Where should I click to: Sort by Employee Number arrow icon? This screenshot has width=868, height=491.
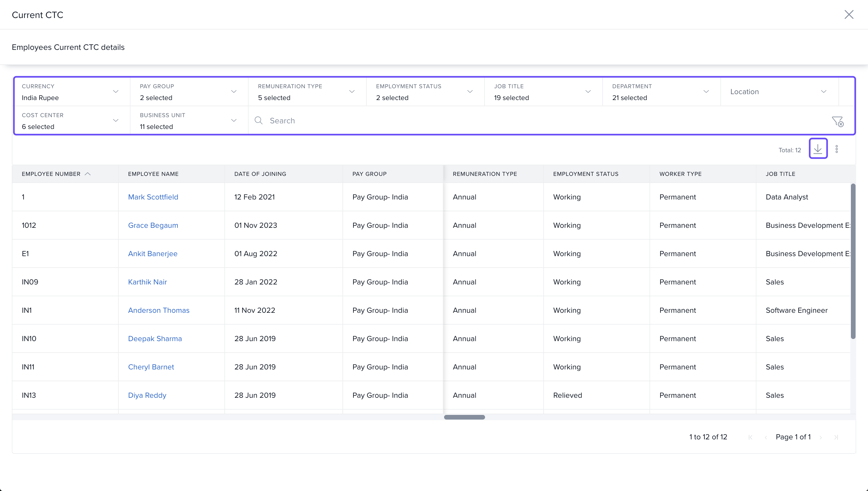click(88, 174)
